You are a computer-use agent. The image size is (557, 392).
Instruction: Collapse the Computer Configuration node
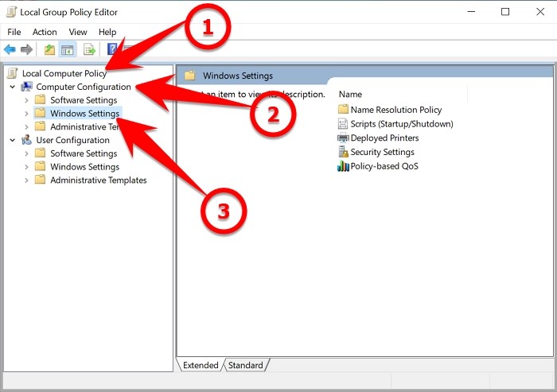(13, 87)
